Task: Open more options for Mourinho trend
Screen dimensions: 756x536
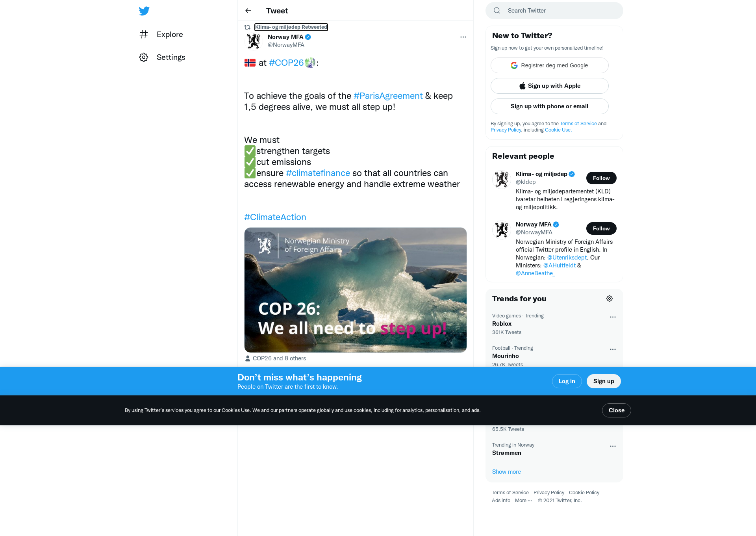Action: [x=613, y=349]
